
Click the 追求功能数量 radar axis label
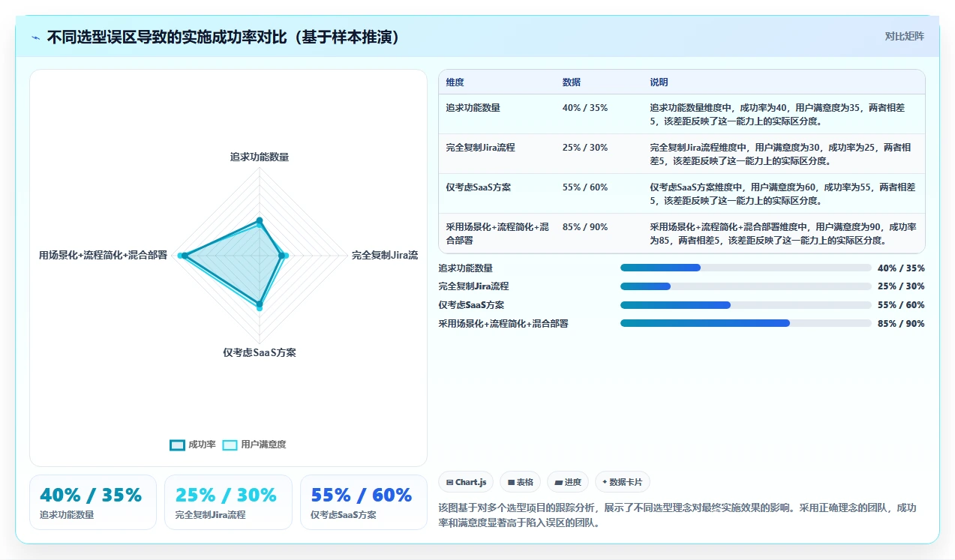pyautogui.click(x=260, y=157)
